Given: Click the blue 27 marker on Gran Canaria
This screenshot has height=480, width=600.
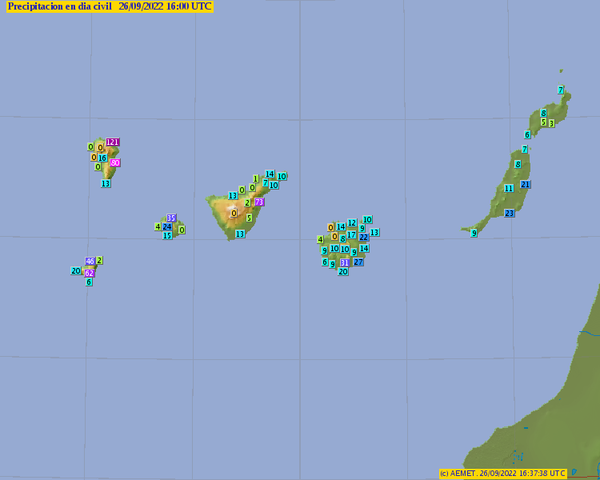Looking at the screenshot, I should point(358,262).
